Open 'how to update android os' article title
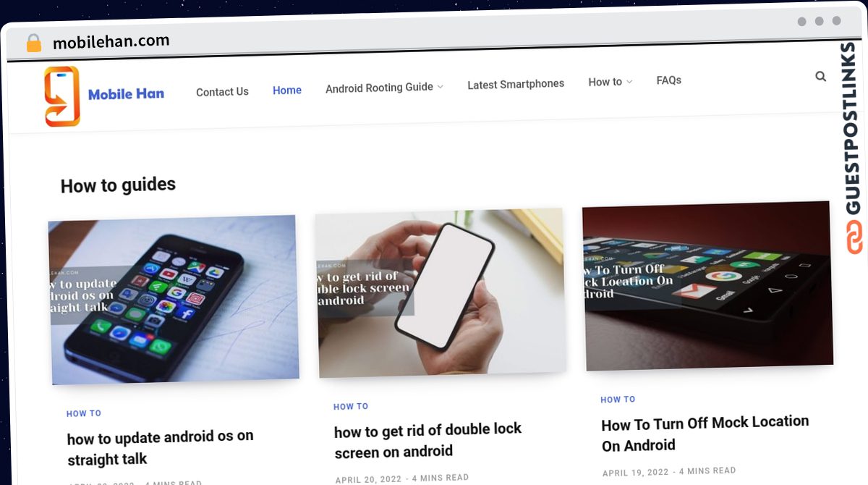Screen dimensions: 868x485 click(161, 448)
